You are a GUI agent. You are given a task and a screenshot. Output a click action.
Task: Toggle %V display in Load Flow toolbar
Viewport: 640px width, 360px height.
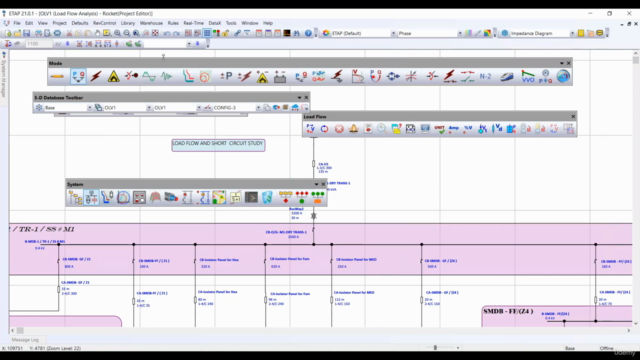tap(468, 129)
